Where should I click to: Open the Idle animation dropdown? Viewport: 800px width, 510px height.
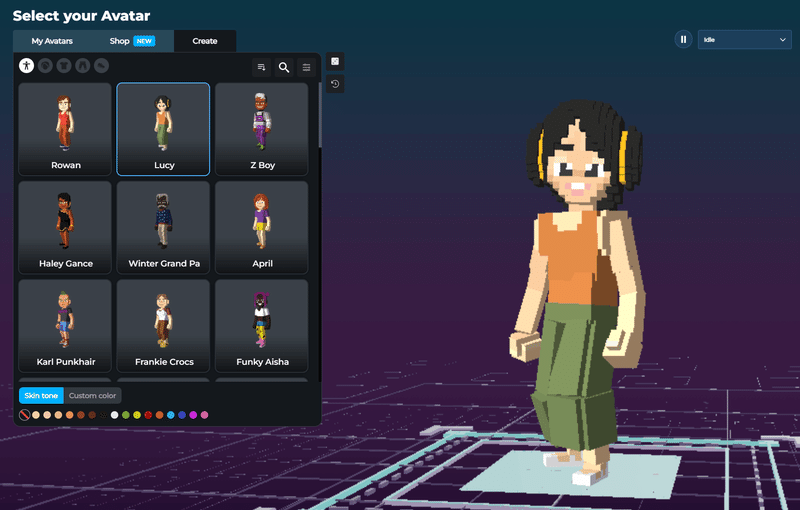point(744,39)
